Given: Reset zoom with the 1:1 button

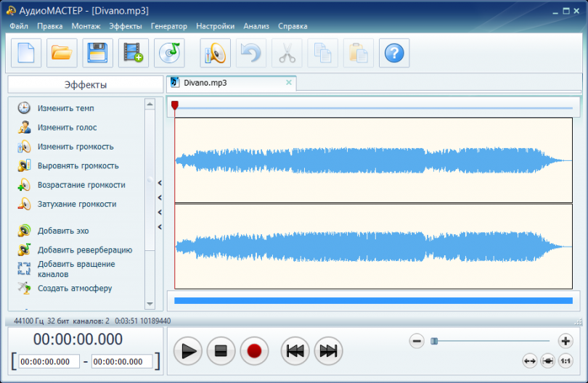Looking at the screenshot, I should [x=565, y=361].
